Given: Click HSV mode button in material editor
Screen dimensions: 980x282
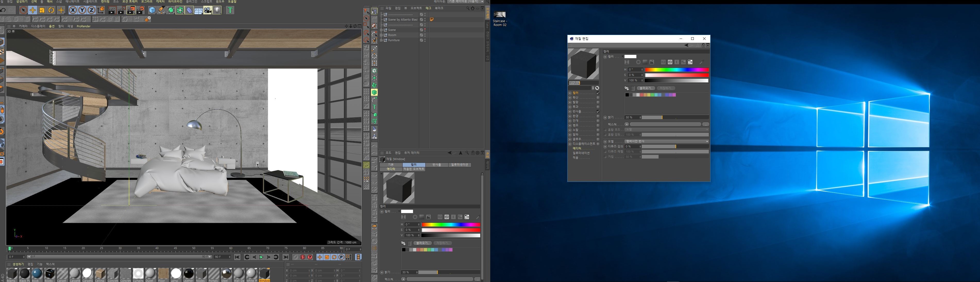Looking at the screenshot, I should tap(670, 62).
